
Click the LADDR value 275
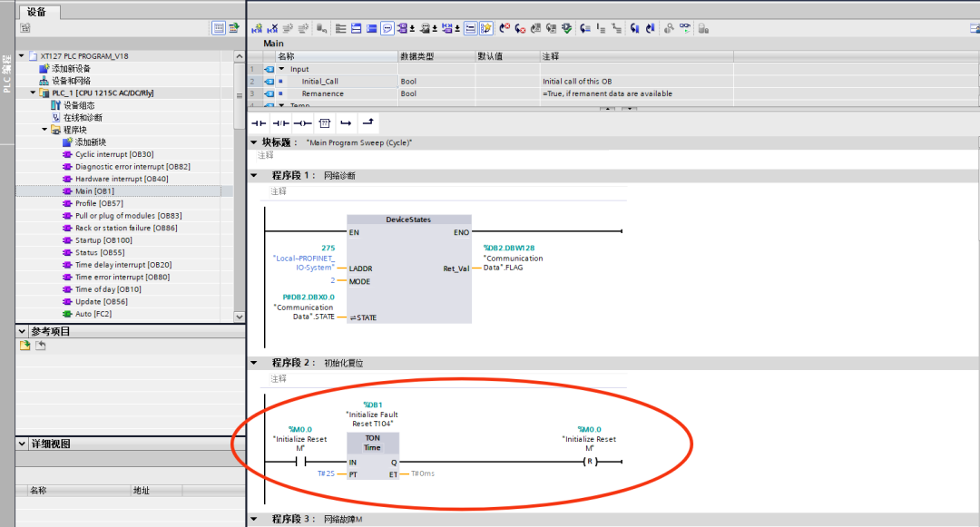coord(328,248)
